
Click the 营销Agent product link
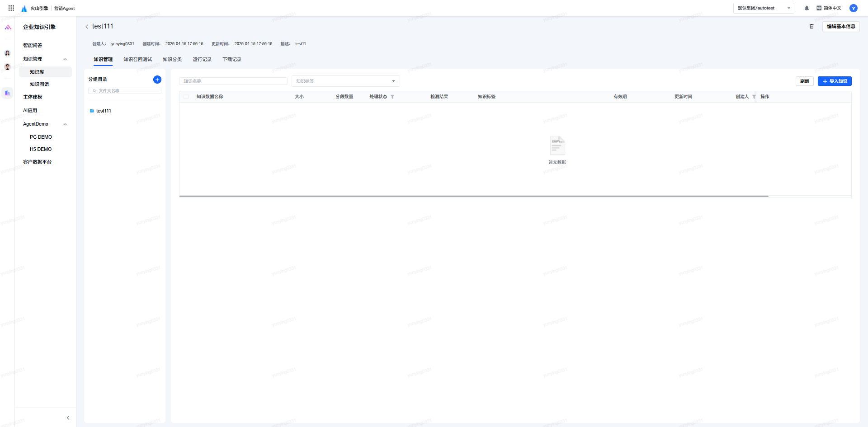pos(65,9)
